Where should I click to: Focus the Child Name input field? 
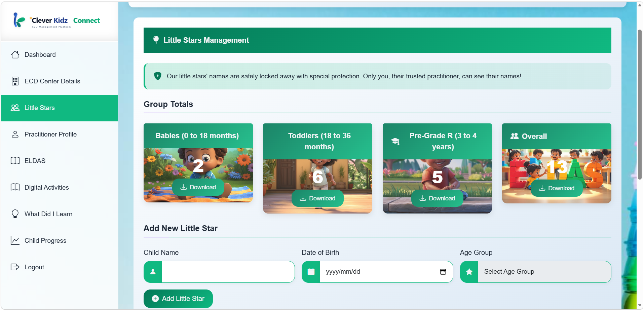point(228,272)
